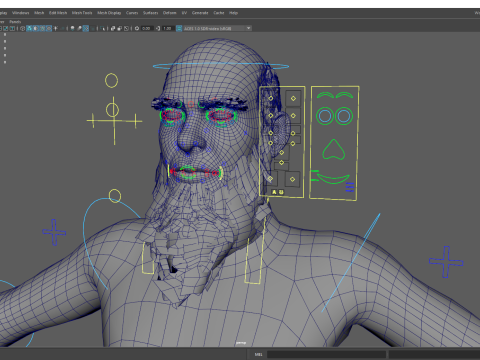
Task: Toggle Smooth Shade All icon
Action: (x=29, y=28)
